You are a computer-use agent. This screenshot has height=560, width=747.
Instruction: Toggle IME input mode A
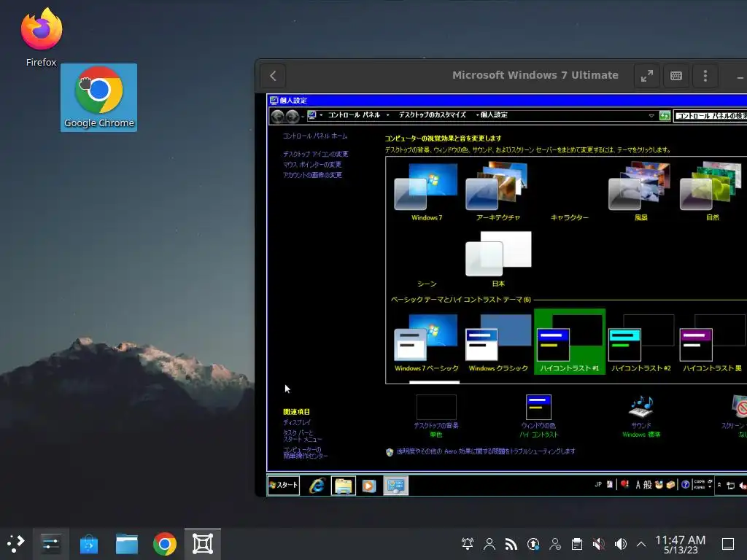point(638,485)
